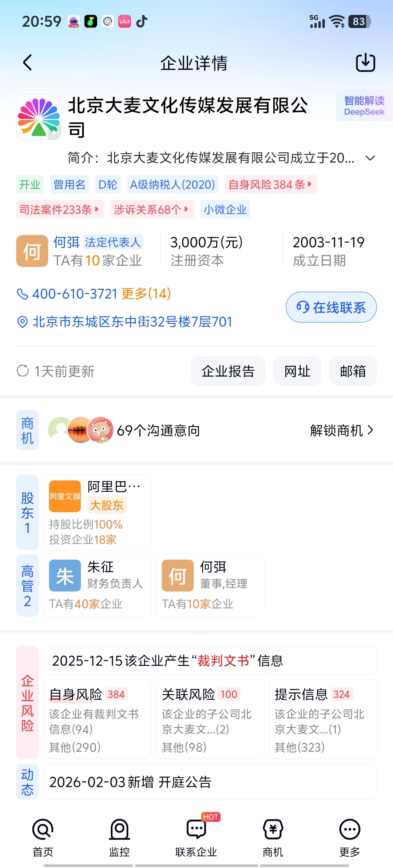Tap the 网址 button
393x868 pixels.
pos(297,371)
